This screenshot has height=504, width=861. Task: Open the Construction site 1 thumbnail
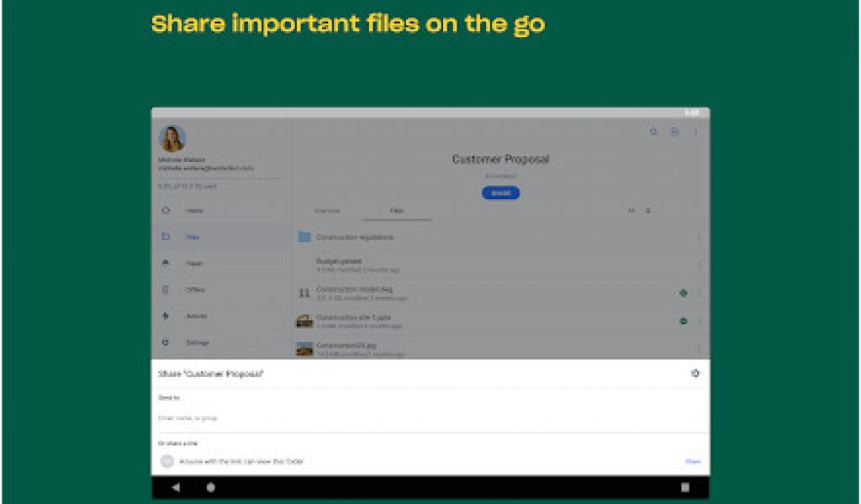coord(304,321)
